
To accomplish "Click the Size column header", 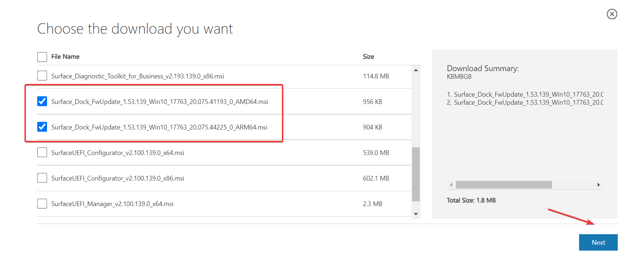I will [x=368, y=57].
